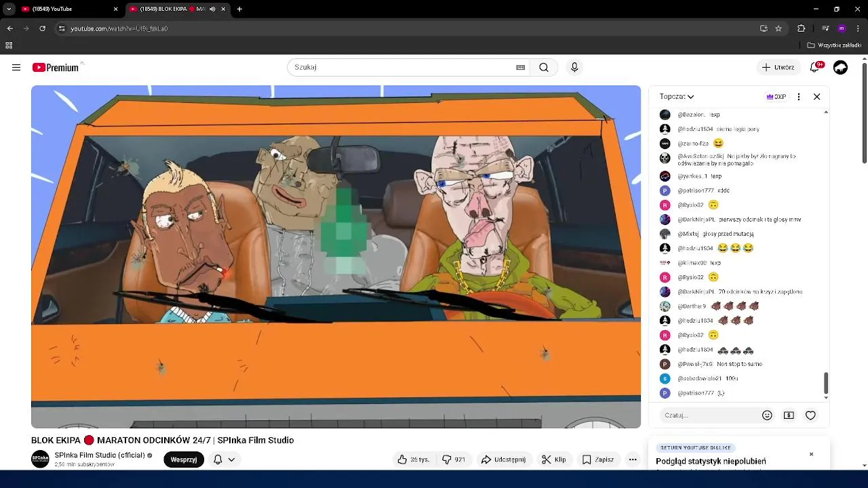Screen dimensions: 868x488
Task: Open the Chrome profile avatar
Action: tap(842, 28)
